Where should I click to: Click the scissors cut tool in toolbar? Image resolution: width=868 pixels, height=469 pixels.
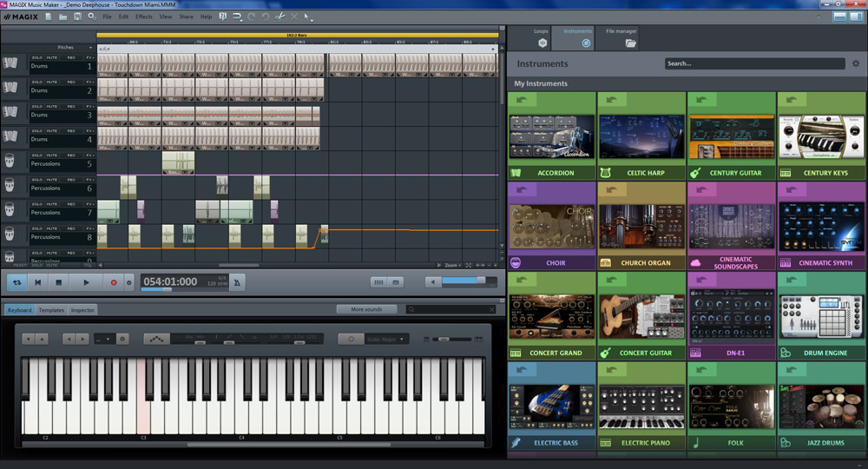(279, 17)
